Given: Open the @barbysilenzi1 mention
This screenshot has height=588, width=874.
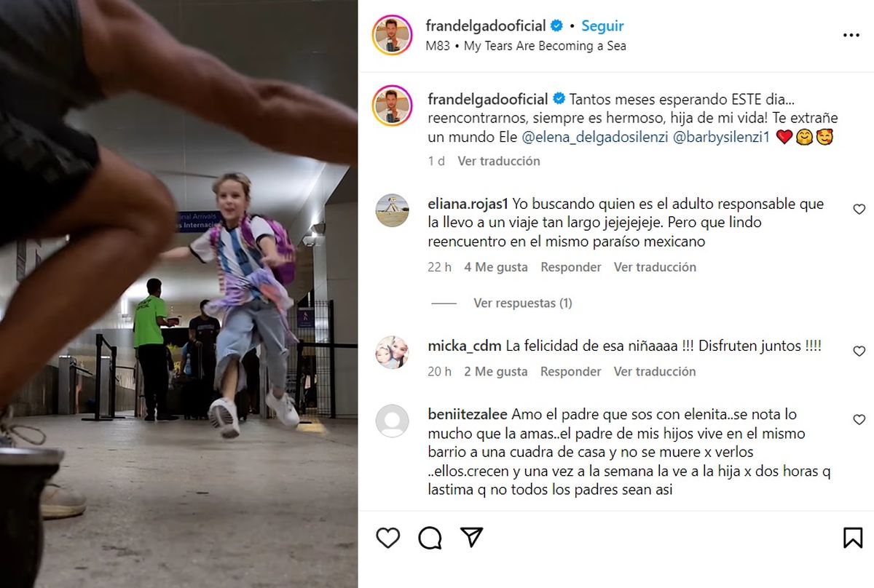Looking at the screenshot, I should 720,136.
